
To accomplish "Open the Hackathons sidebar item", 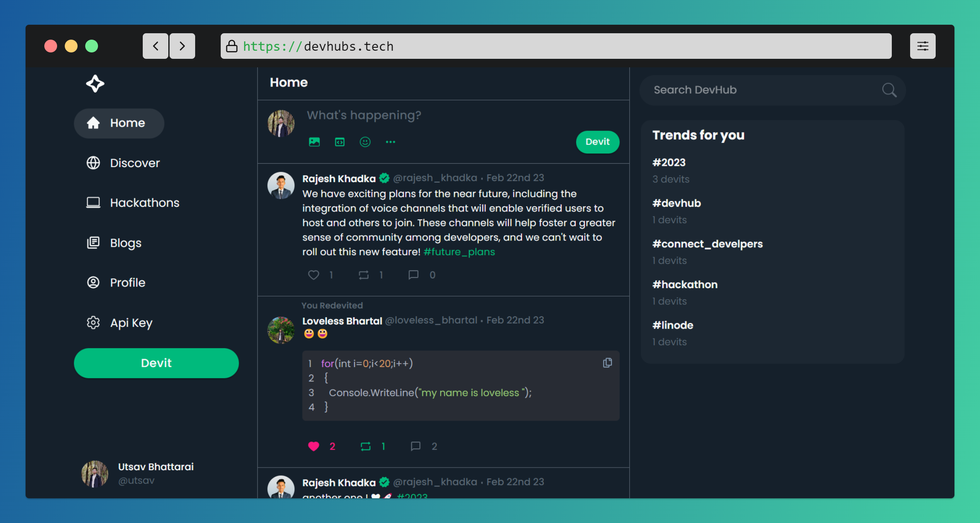I will (x=144, y=202).
